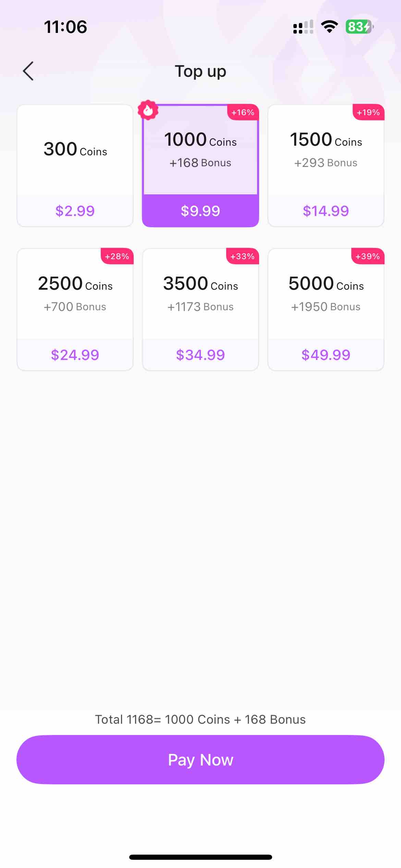401x868 pixels.
Task: Tap the +16% bonus tag
Action: [x=243, y=112]
